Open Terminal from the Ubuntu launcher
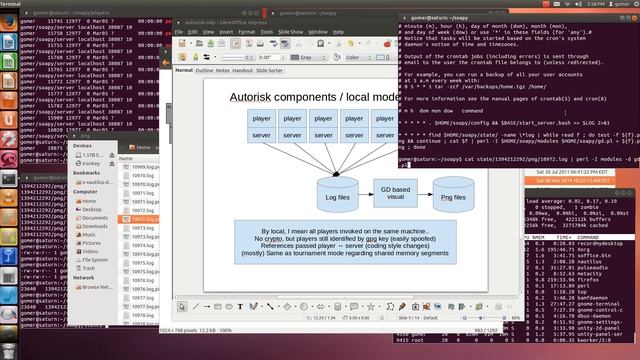Viewport: 640px width, 360px height. [x=9, y=179]
